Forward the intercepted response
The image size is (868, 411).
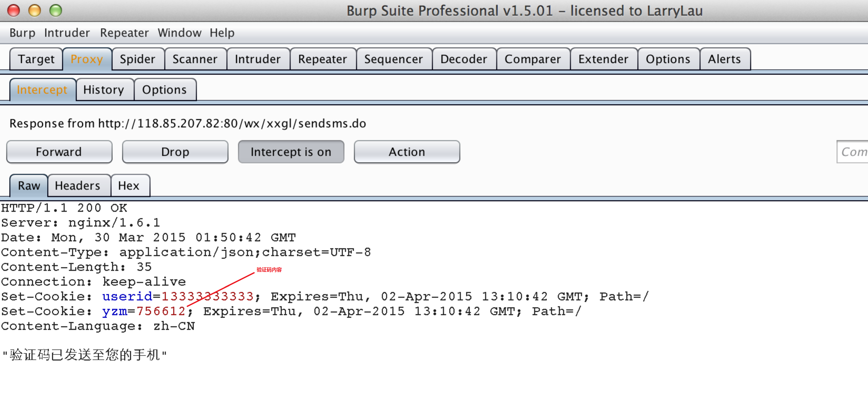point(59,152)
